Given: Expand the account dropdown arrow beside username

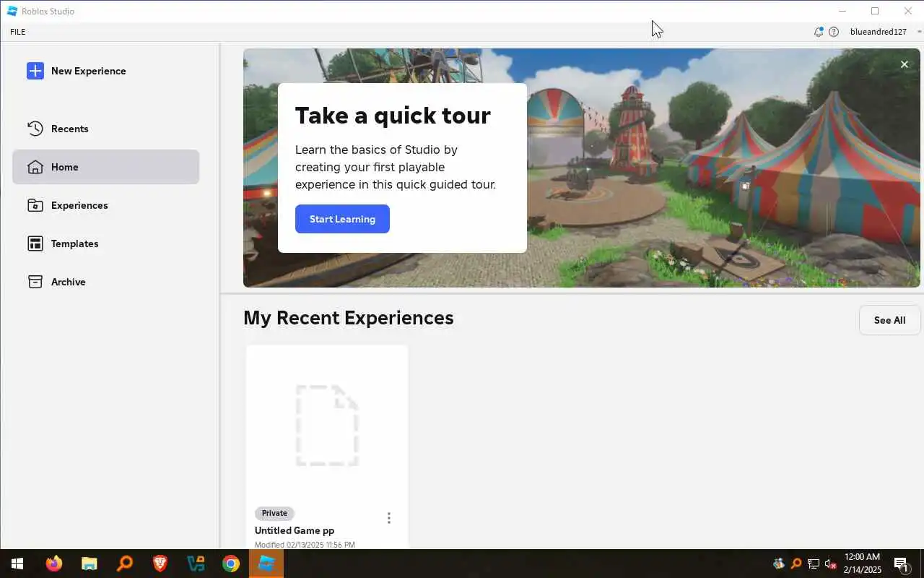Looking at the screenshot, I should tap(919, 32).
